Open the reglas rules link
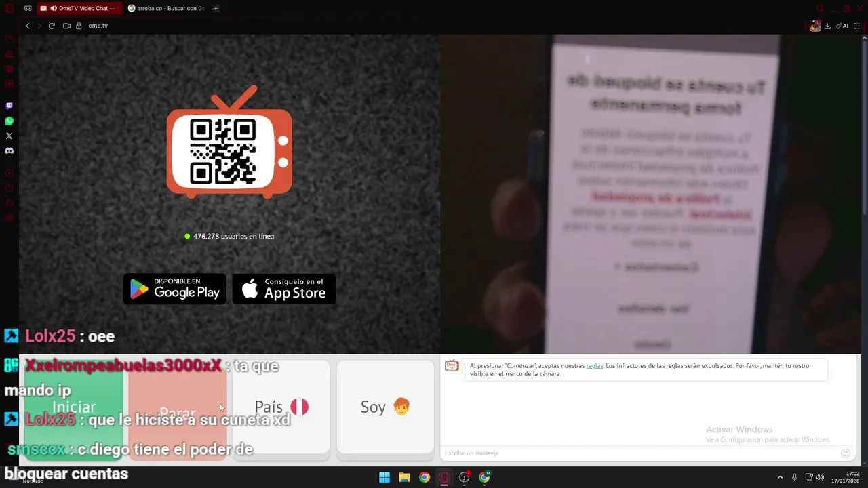This screenshot has width=868, height=488. (595, 366)
